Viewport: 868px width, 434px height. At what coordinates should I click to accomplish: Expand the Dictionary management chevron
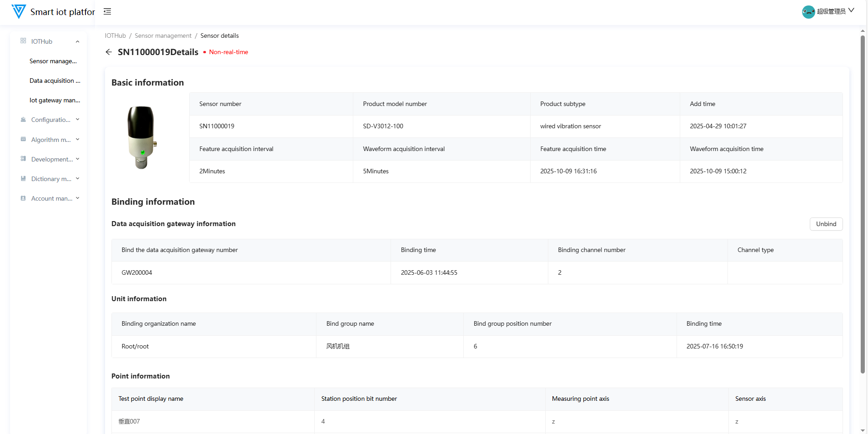[78, 178]
